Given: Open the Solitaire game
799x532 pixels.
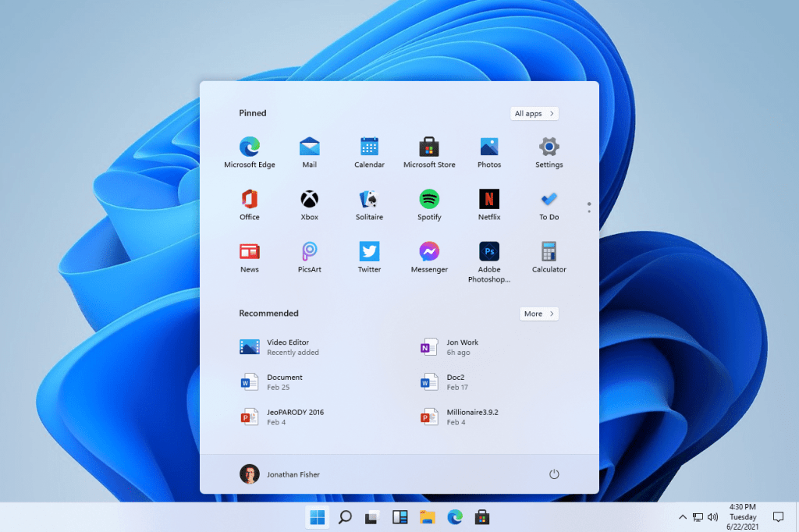Looking at the screenshot, I should coord(369,199).
